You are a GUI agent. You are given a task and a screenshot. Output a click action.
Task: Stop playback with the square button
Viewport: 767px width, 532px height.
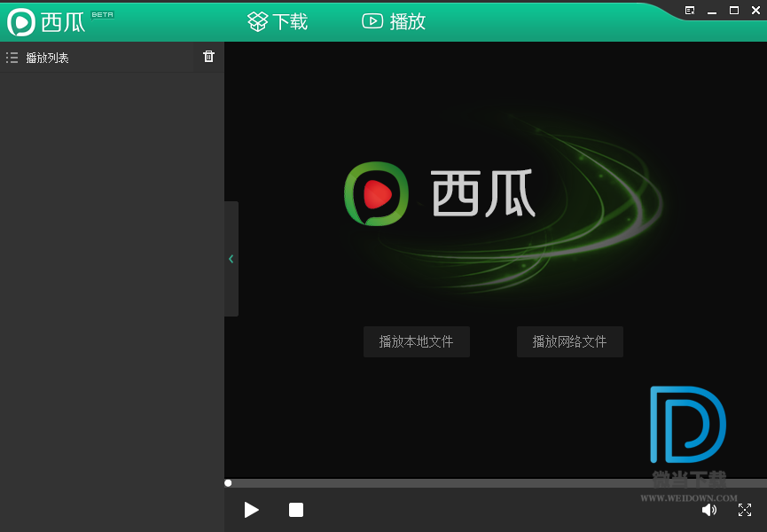[x=296, y=510]
